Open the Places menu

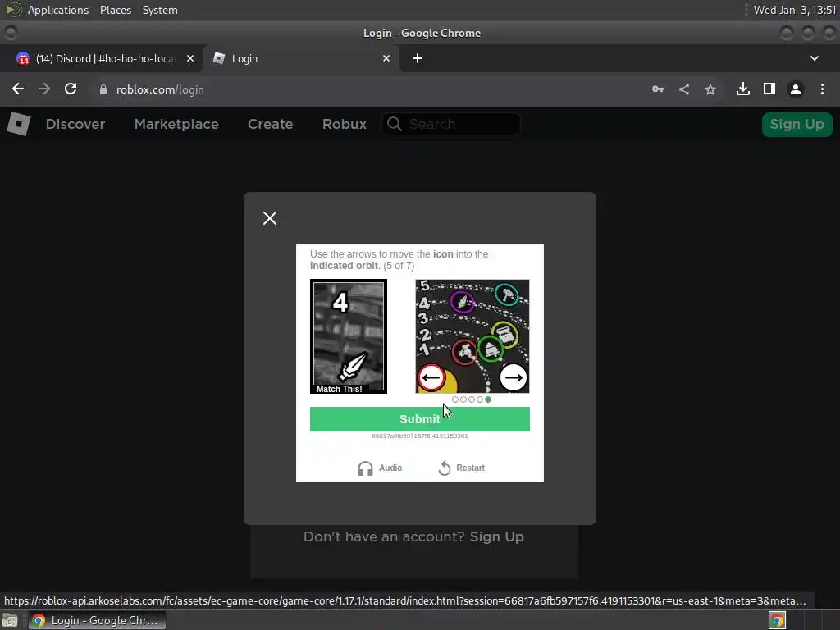[116, 10]
